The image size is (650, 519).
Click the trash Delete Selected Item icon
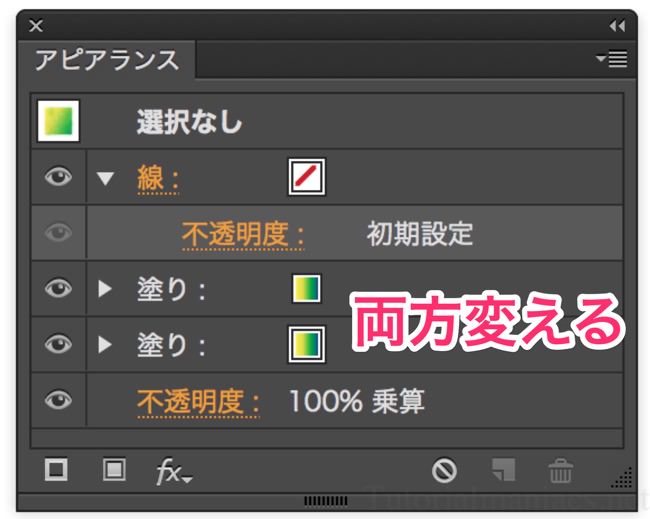pos(560,470)
